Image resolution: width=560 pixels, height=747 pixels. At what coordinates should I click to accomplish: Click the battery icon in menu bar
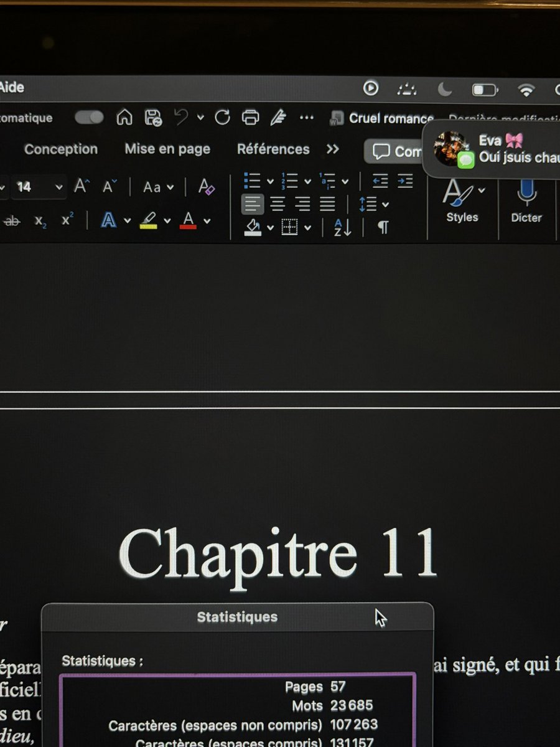point(483,90)
